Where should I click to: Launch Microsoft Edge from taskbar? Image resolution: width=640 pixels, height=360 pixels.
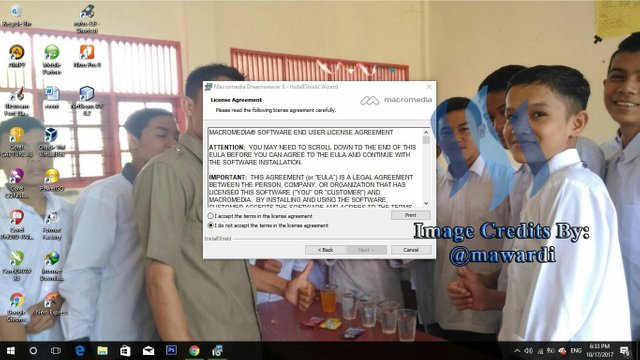pyautogui.click(x=80, y=351)
